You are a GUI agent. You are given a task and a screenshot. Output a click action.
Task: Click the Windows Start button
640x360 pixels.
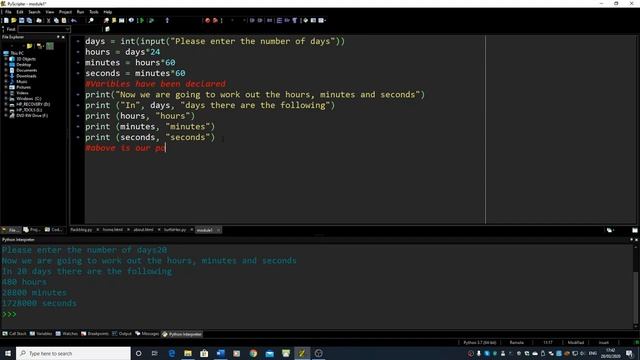pos(8,353)
